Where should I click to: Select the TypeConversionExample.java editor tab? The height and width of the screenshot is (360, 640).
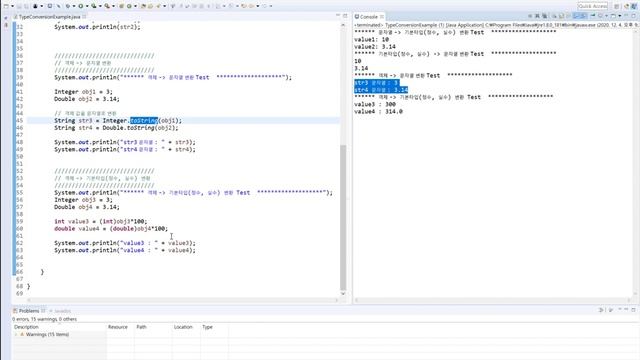click(49, 17)
